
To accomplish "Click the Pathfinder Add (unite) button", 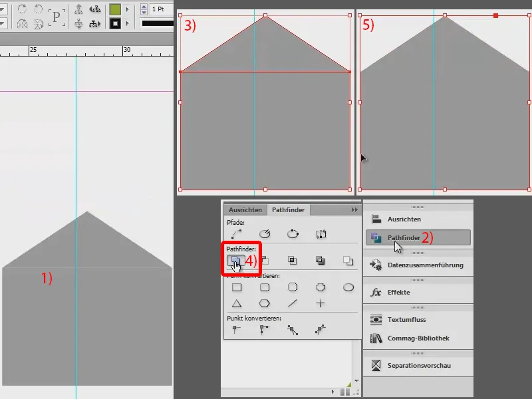I will point(236,261).
